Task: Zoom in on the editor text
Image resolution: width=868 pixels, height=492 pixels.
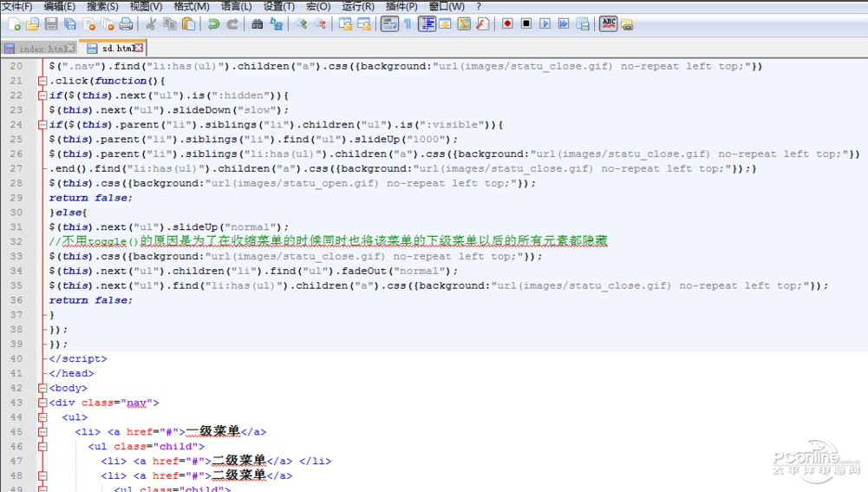Action: point(301,23)
